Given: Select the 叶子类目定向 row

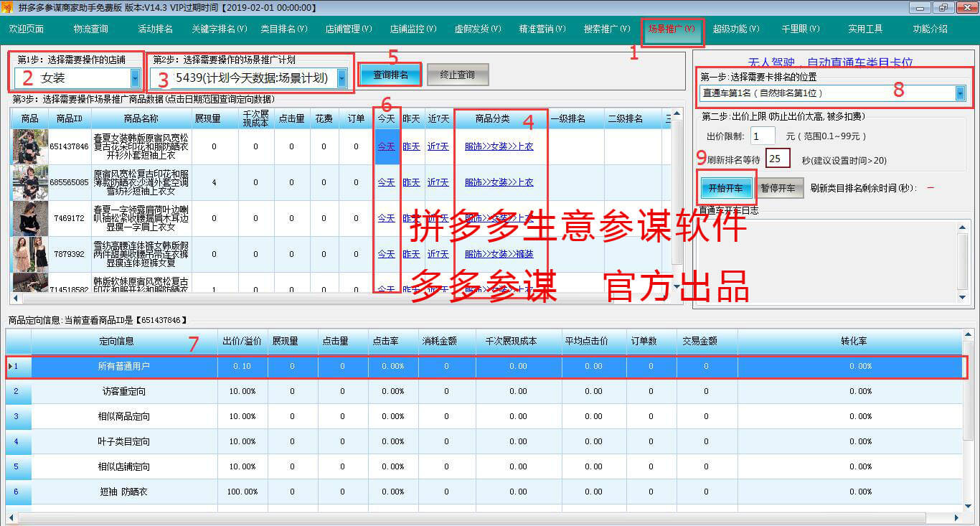Looking at the screenshot, I should [484, 442].
